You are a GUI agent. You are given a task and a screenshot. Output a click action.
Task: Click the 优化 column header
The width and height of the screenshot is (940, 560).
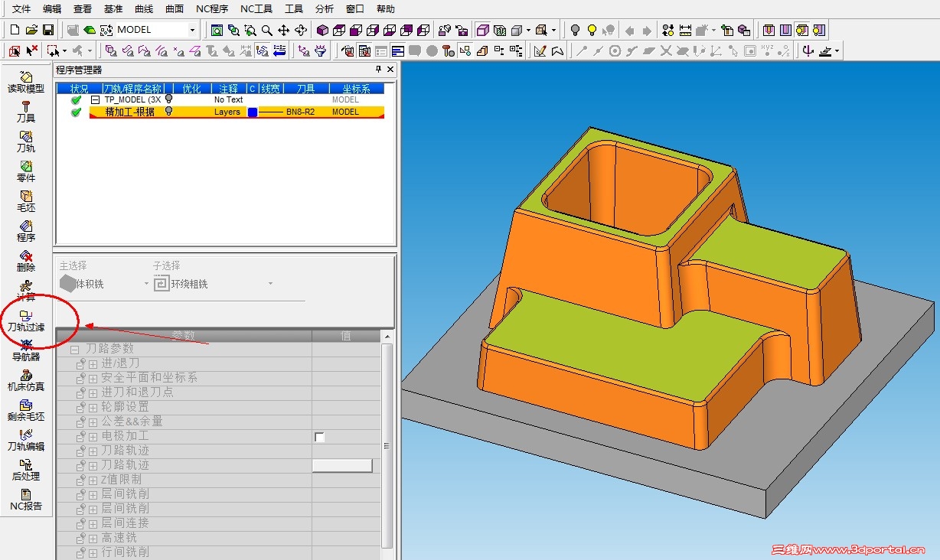[192, 89]
